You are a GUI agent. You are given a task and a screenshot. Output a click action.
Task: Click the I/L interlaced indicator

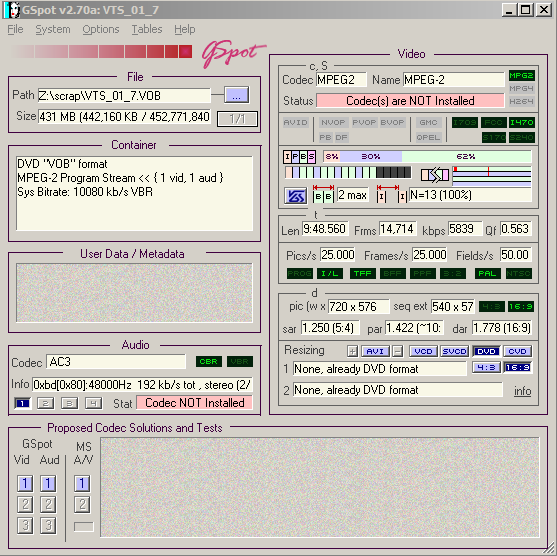330,274
